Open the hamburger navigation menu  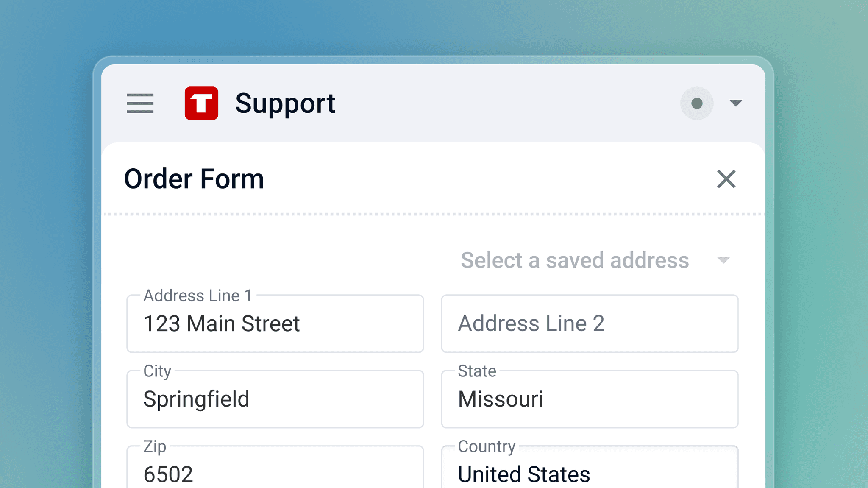point(140,103)
